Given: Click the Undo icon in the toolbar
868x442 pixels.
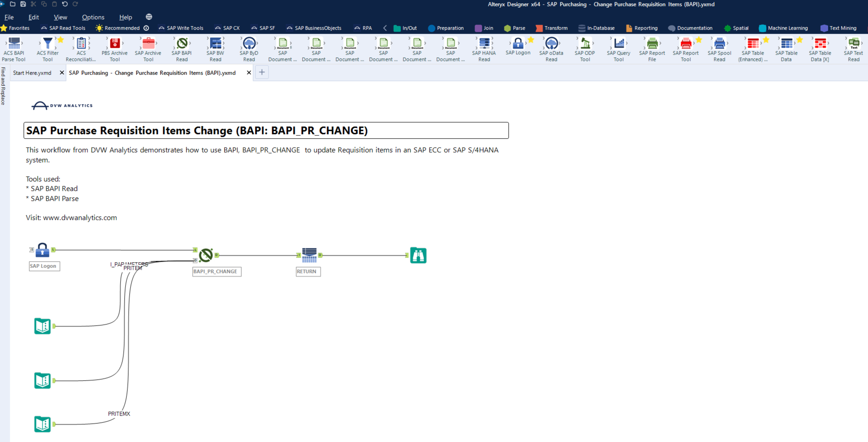Looking at the screenshot, I should click(x=64, y=4).
